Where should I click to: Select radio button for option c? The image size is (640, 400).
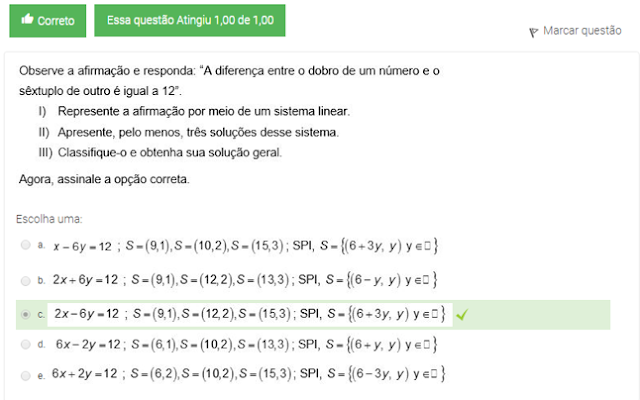tap(24, 313)
